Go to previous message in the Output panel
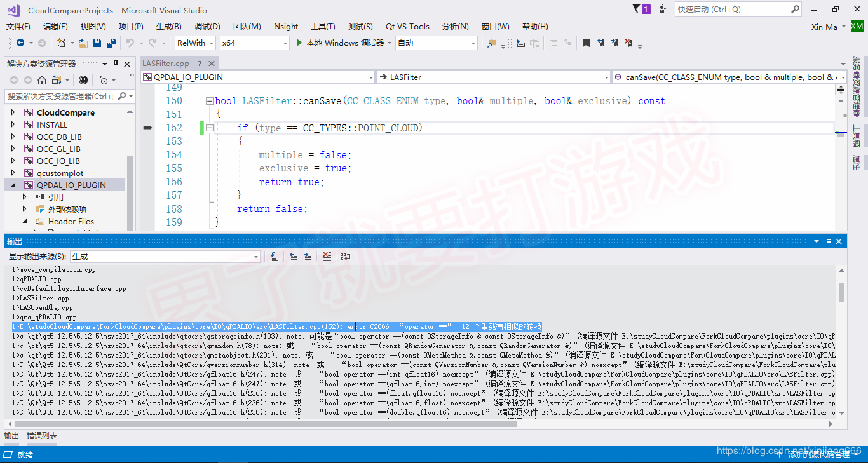 pyautogui.click(x=294, y=256)
